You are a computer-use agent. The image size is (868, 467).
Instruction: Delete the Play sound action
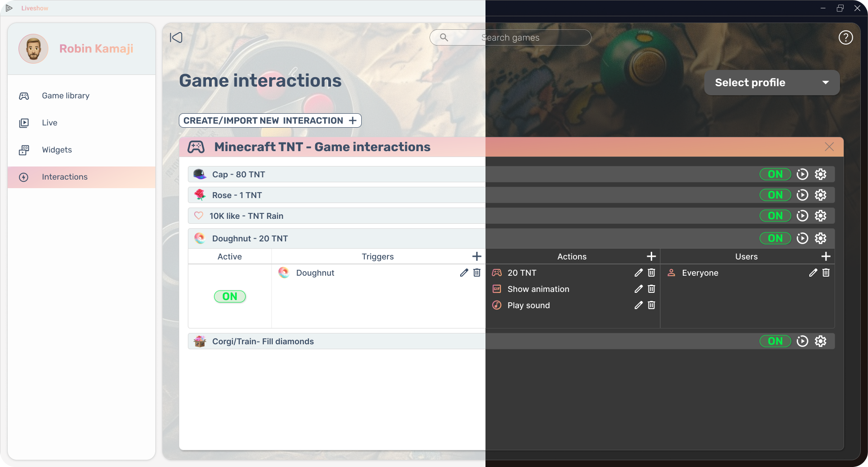651,305
